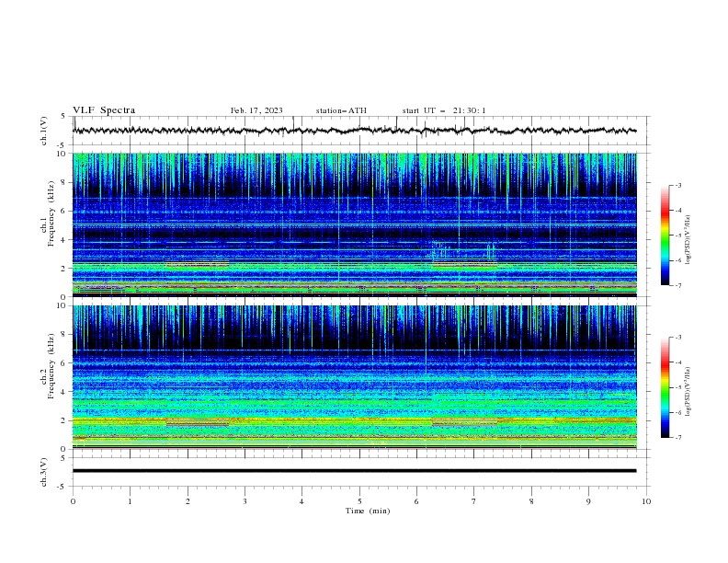Screen dimensions: 728x563
Task: Click the '2' tick on time axis
Action: tap(188, 501)
